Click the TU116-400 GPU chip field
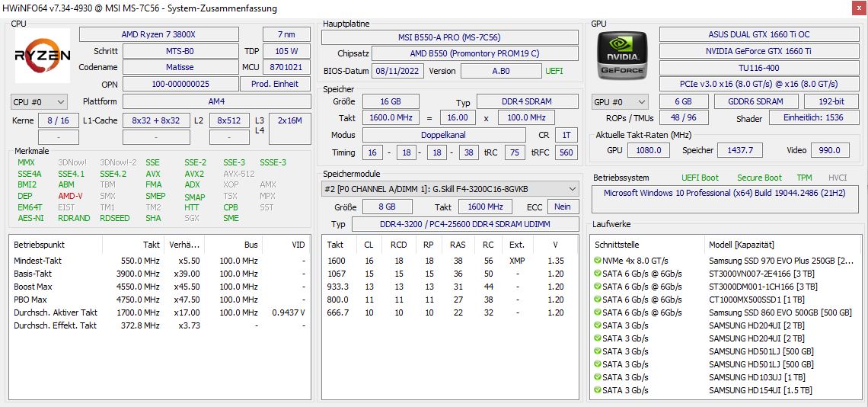 pos(759,68)
